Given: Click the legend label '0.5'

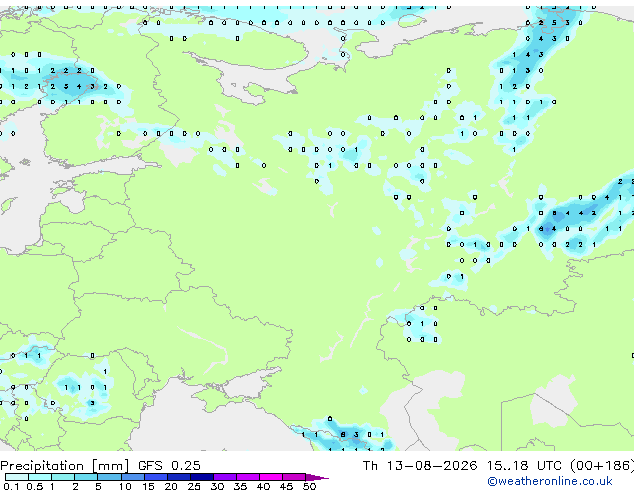Looking at the screenshot, I should [x=35, y=486].
